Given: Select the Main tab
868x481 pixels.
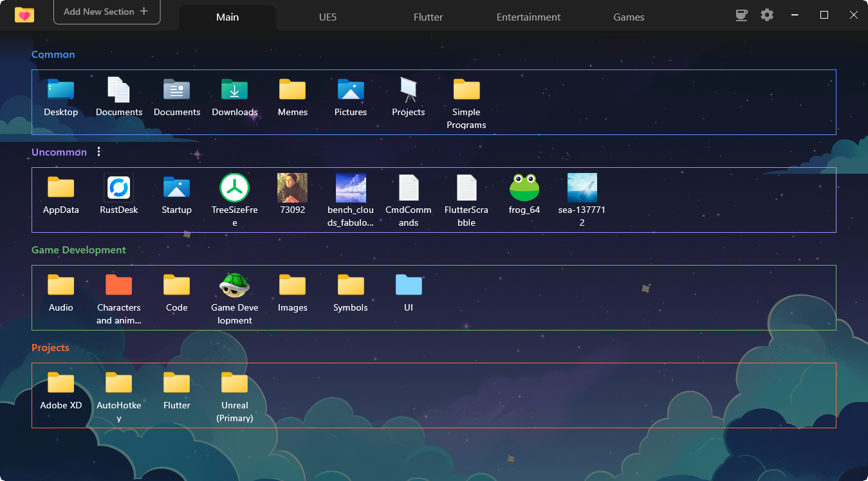Looking at the screenshot, I should click(228, 17).
